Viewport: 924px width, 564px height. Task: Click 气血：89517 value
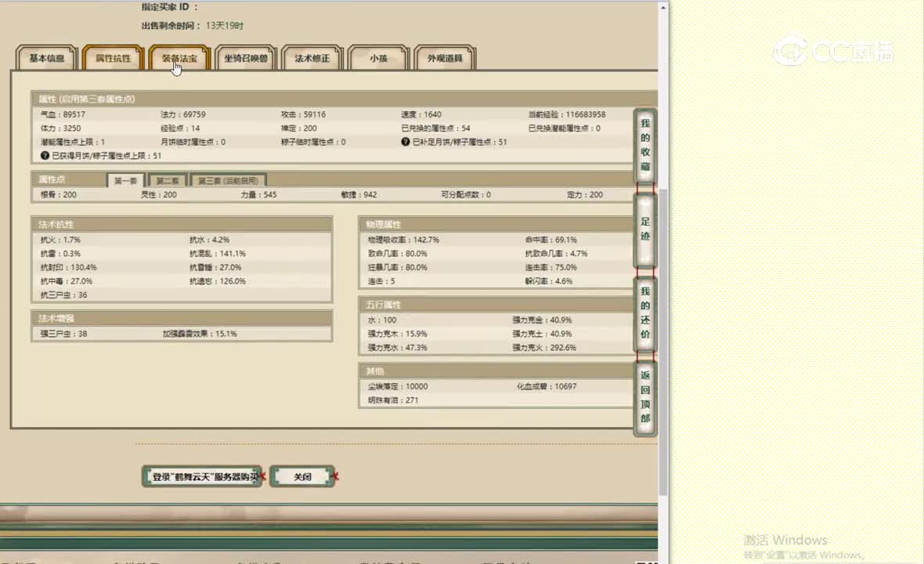[63, 114]
